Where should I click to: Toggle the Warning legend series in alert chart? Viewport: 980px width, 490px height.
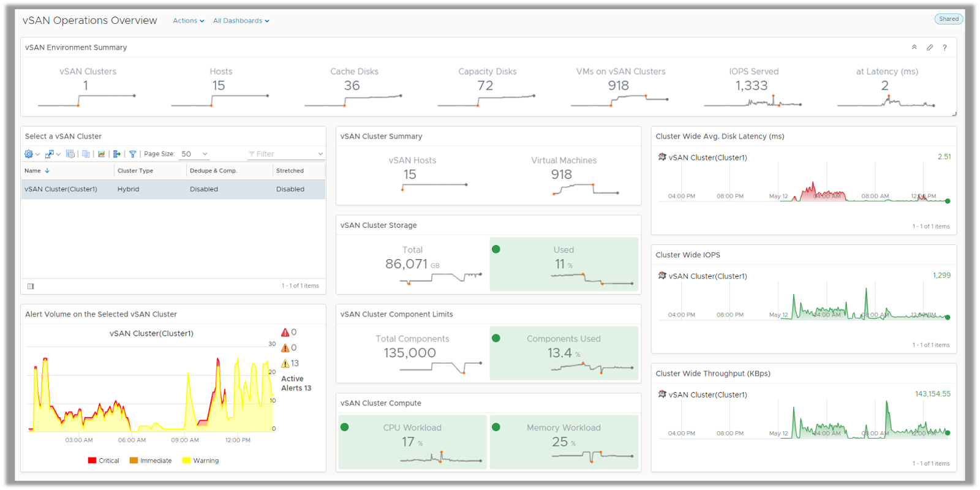[200, 461]
